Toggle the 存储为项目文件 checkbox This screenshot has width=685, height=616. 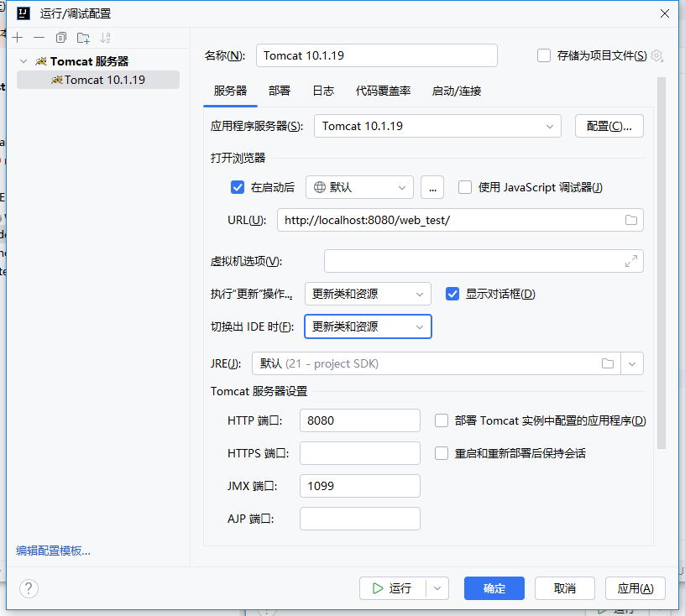click(x=544, y=55)
